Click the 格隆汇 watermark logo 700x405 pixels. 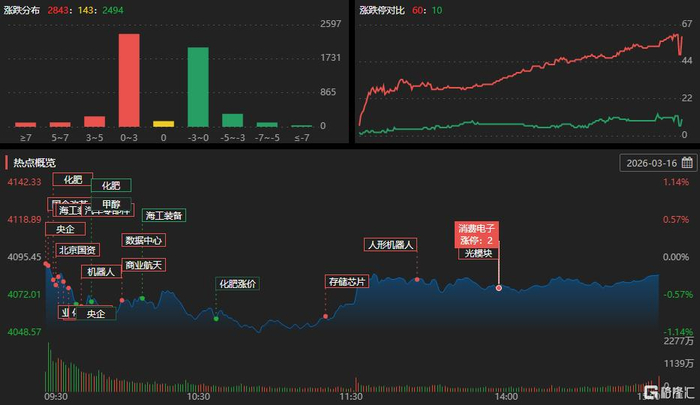tap(669, 392)
